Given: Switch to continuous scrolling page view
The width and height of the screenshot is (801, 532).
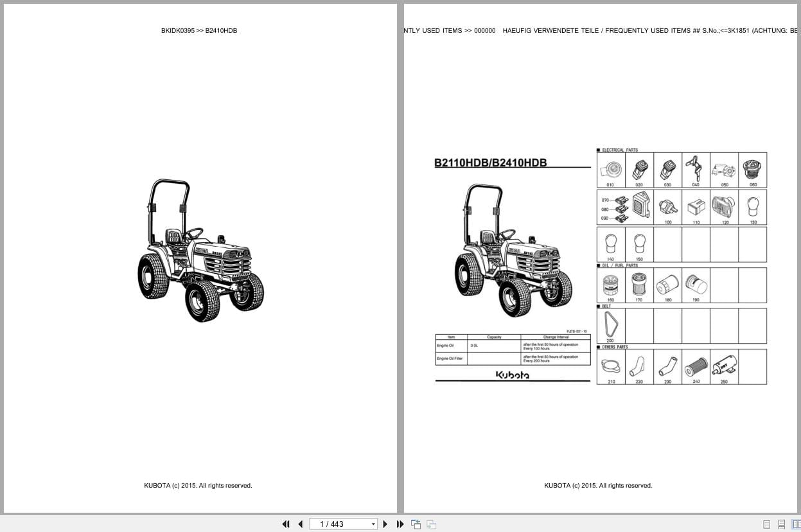Looking at the screenshot, I should tap(781, 524).
